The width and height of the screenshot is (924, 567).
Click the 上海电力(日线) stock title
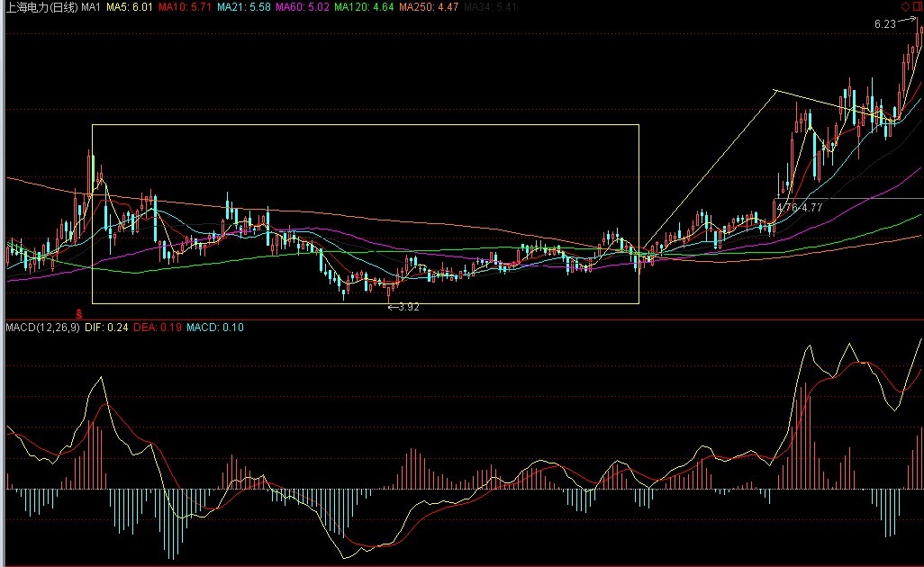(x=41, y=7)
